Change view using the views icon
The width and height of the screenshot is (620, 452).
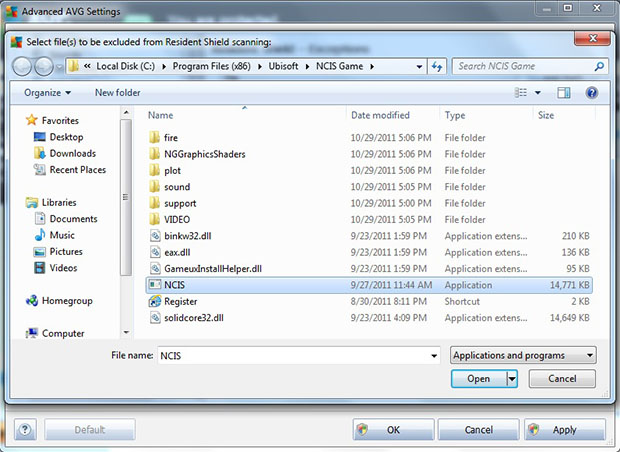(520, 93)
